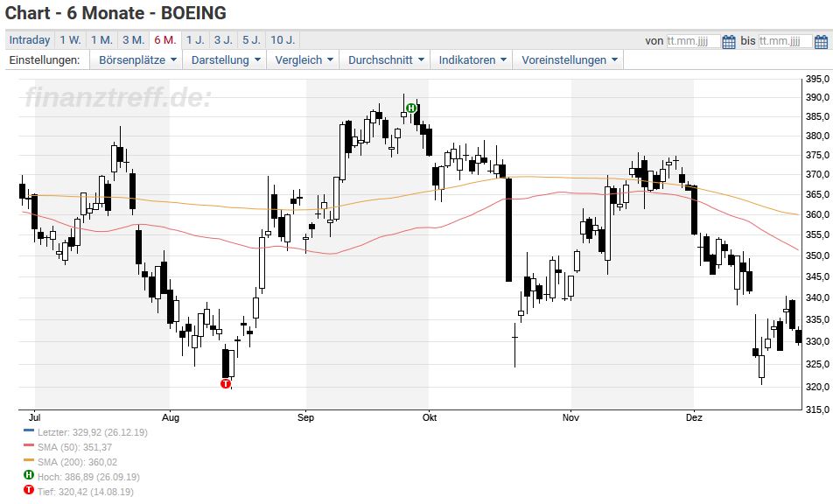Switch to the Intraday time range tab
Viewport: 833px width, 504px height.
[30, 40]
